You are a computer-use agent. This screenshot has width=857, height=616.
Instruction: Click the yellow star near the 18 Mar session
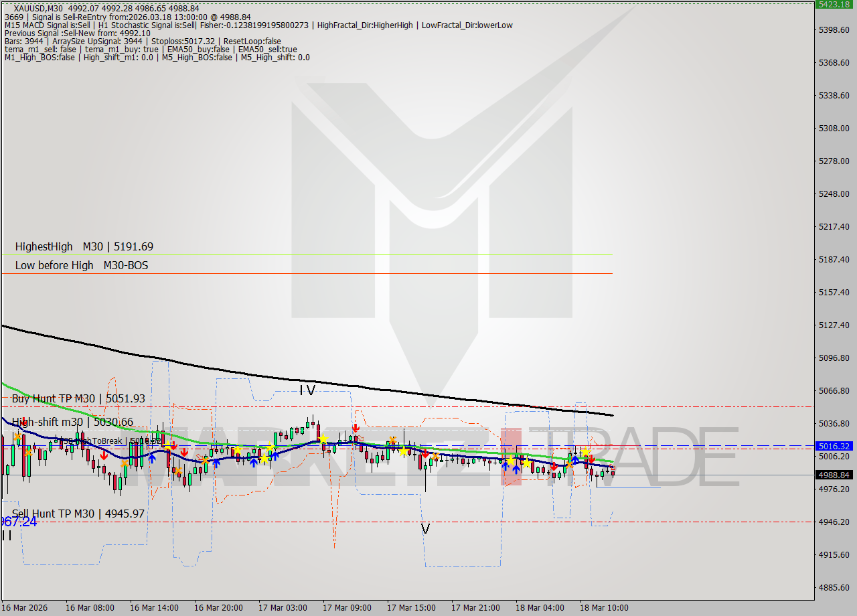[586, 452]
